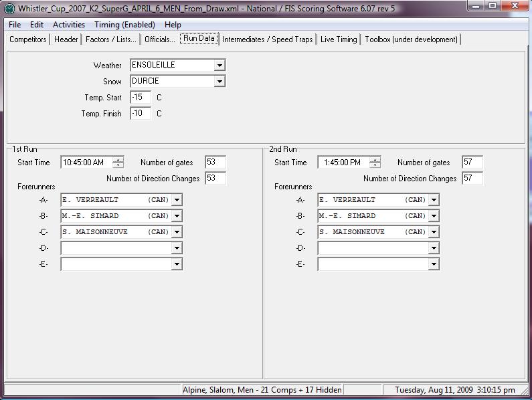Increment the 1st Run start time spinner
The width and height of the screenshot is (532, 400).
coord(118,159)
